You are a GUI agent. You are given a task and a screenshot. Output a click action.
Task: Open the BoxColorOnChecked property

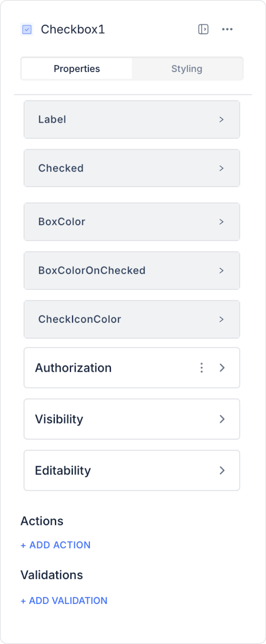(132, 270)
